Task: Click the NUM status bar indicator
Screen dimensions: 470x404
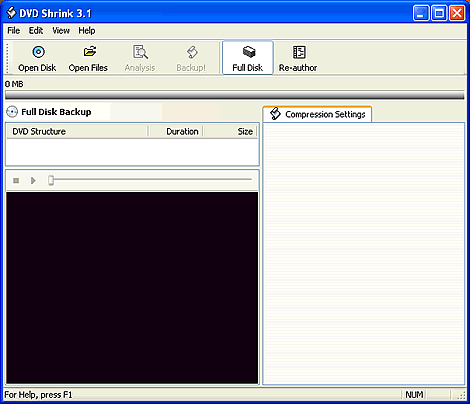Action: 414,395
